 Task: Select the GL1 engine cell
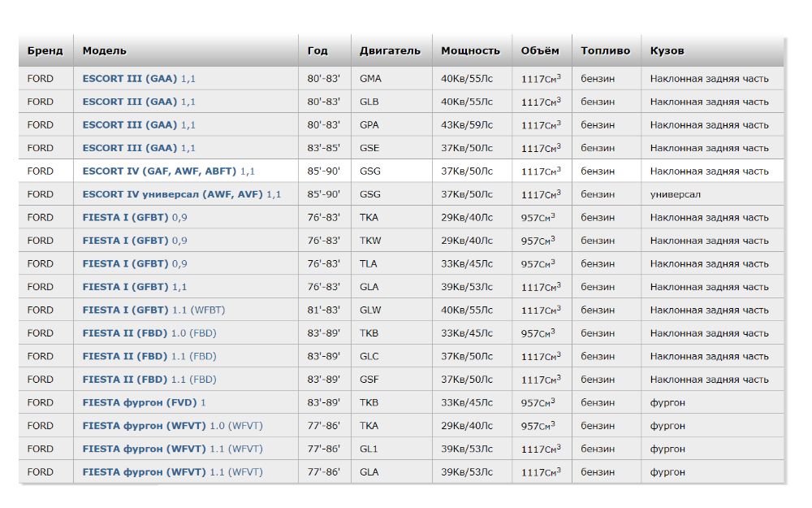(x=391, y=449)
